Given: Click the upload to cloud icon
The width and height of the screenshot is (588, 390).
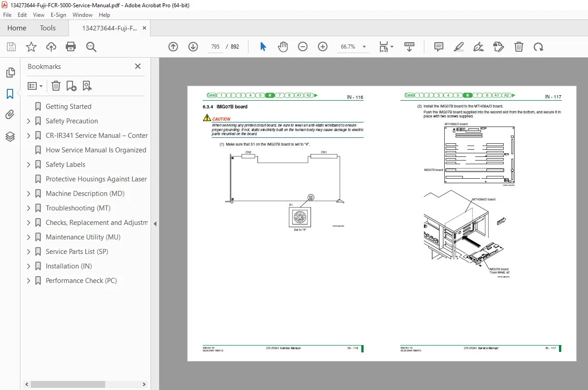Looking at the screenshot, I should pyautogui.click(x=51, y=47).
